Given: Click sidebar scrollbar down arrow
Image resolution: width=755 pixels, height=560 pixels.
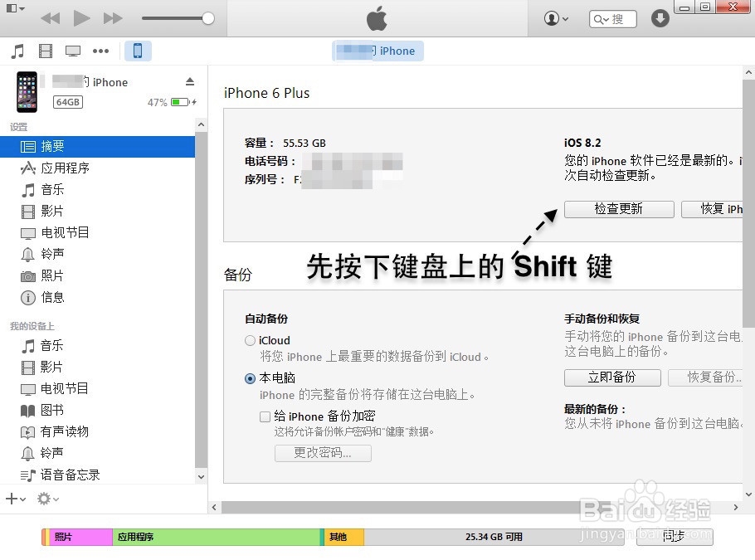Looking at the screenshot, I should [202, 477].
